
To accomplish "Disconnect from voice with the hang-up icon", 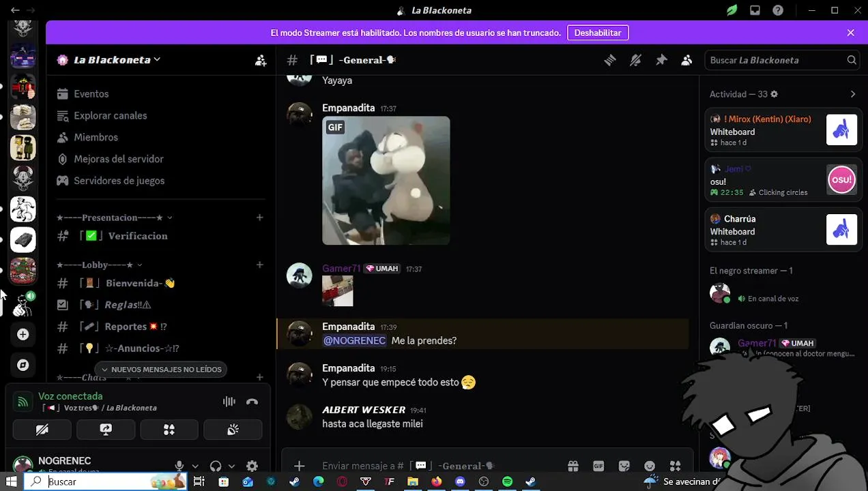I will click(252, 402).
